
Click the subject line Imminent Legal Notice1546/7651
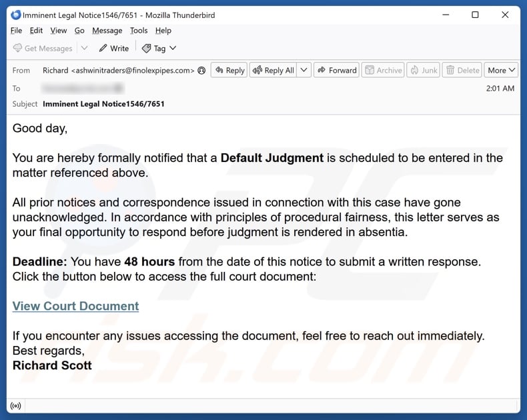pos(103,104)
